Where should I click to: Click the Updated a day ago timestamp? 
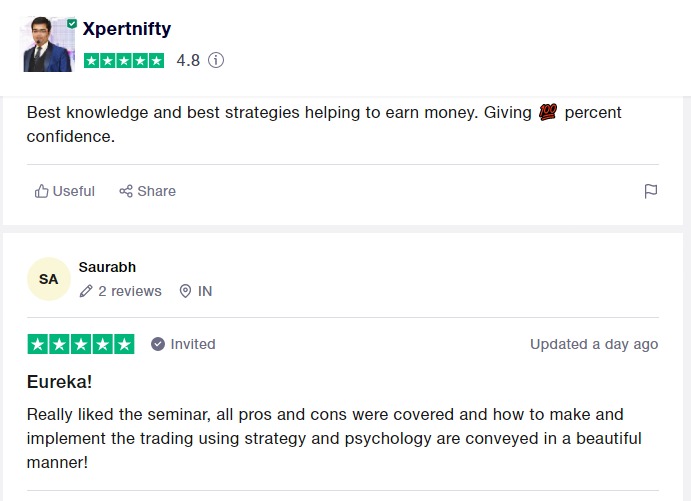[x=594, y=344]
